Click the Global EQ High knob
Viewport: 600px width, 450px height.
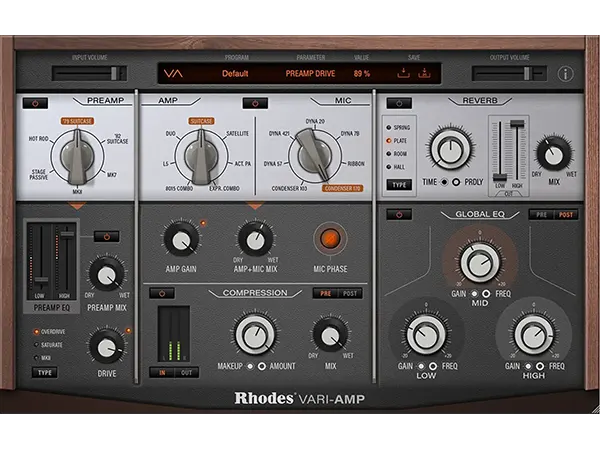coord(533,334)
